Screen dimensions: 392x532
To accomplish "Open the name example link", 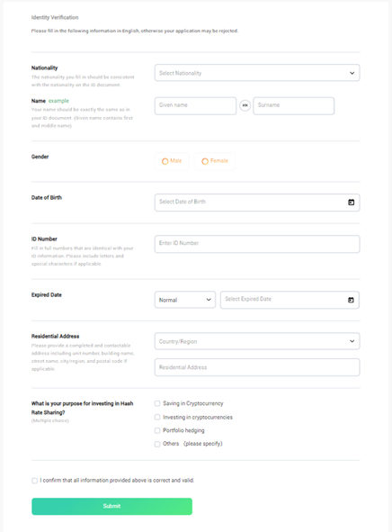I will [58, 101].
